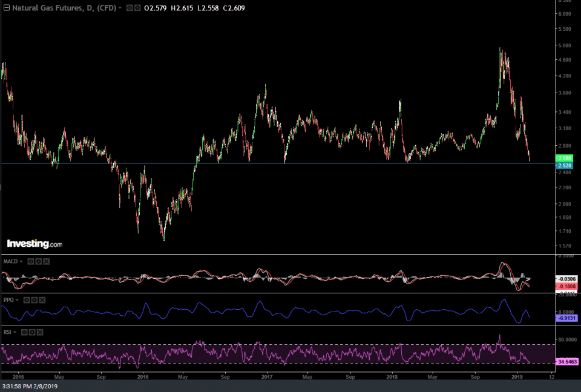Image resolution: width=581 pixels, height=392 pixels.
Task: Select the 2017 label on the time axis
Action: (266, 376)
